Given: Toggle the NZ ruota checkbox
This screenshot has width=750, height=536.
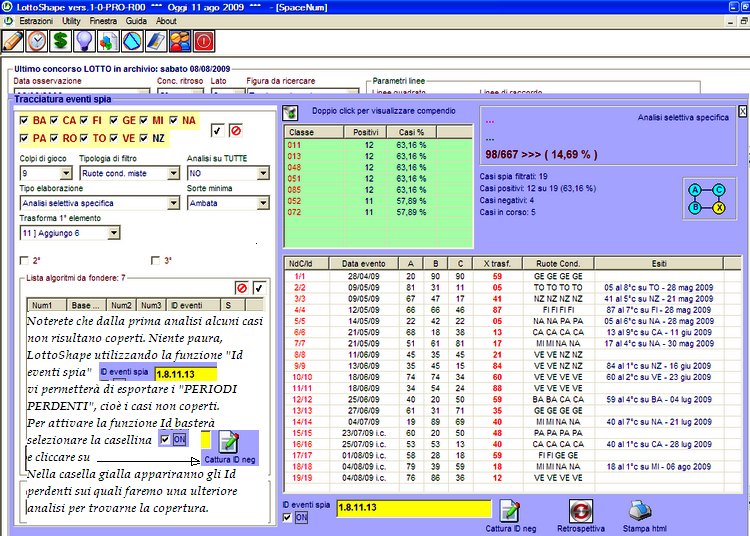Looking at the screenshot, I should 144,138.
